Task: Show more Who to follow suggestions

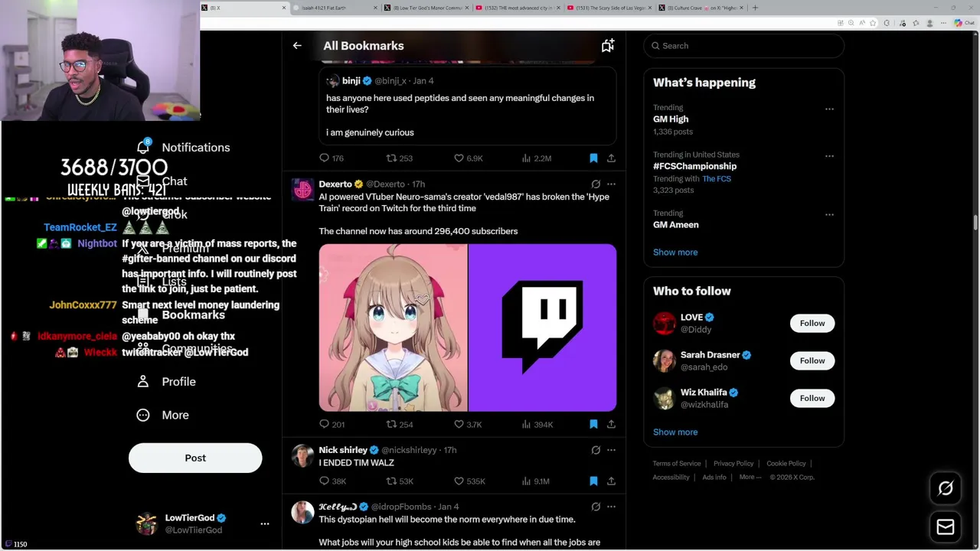Action: pyautogui.click(x=675, y=432)
